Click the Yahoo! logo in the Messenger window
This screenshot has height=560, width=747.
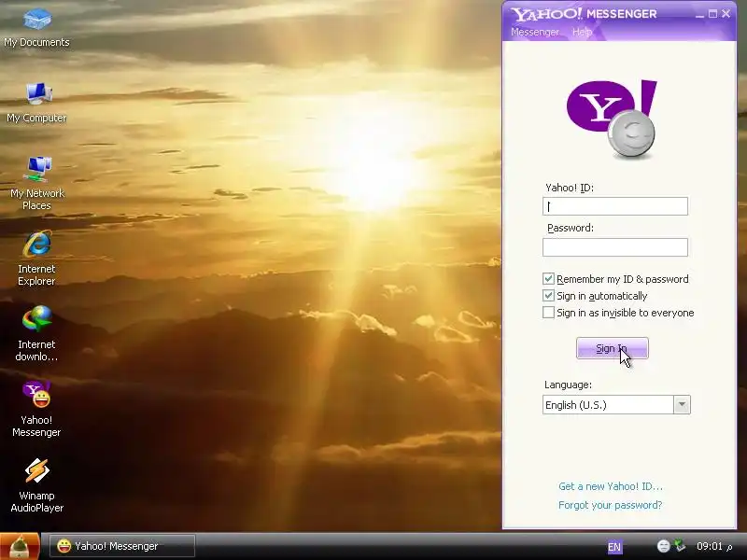(x=612, y=119)
